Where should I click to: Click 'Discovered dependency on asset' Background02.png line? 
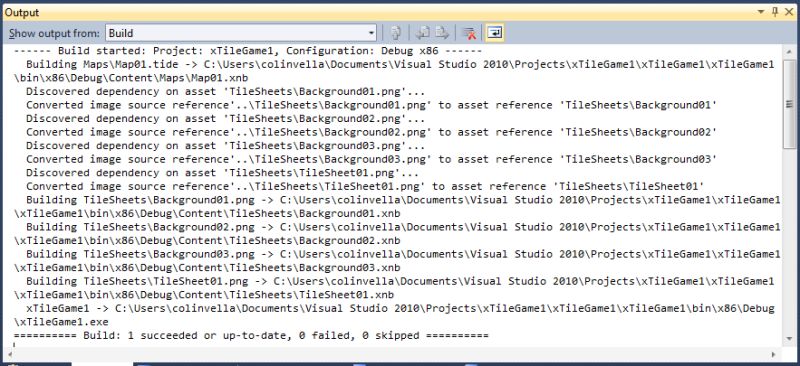coord(226,119)
